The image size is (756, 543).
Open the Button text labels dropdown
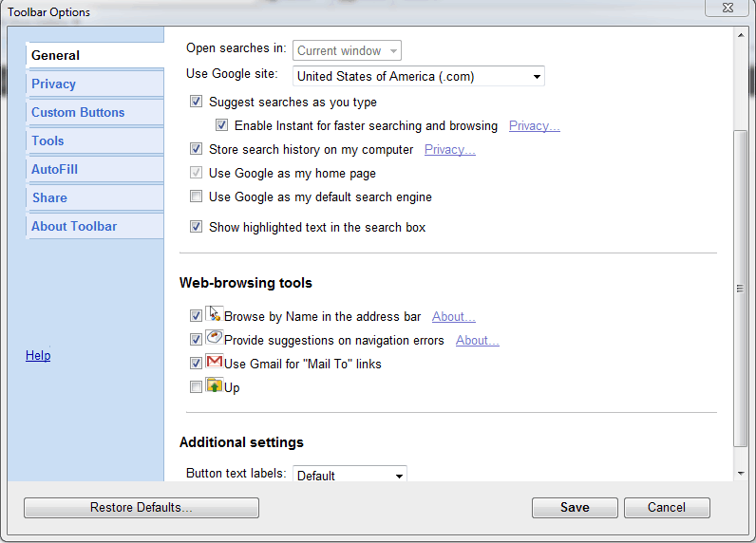click(350, 474)
